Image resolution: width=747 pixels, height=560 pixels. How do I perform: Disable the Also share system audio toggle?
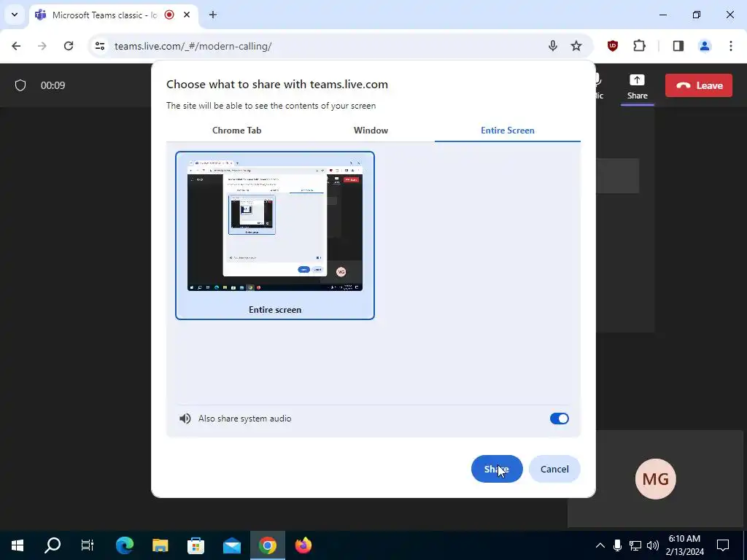[560, 419]
